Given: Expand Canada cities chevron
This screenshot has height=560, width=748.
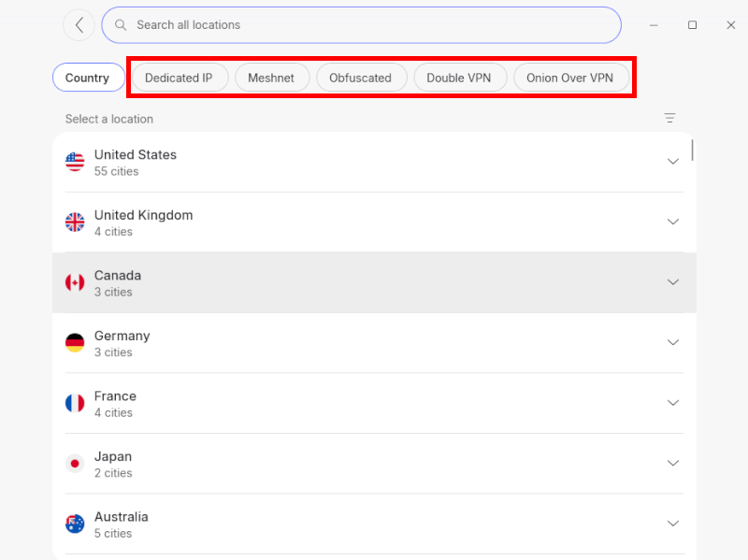Looking at the screenshot, I should [673, 282].
